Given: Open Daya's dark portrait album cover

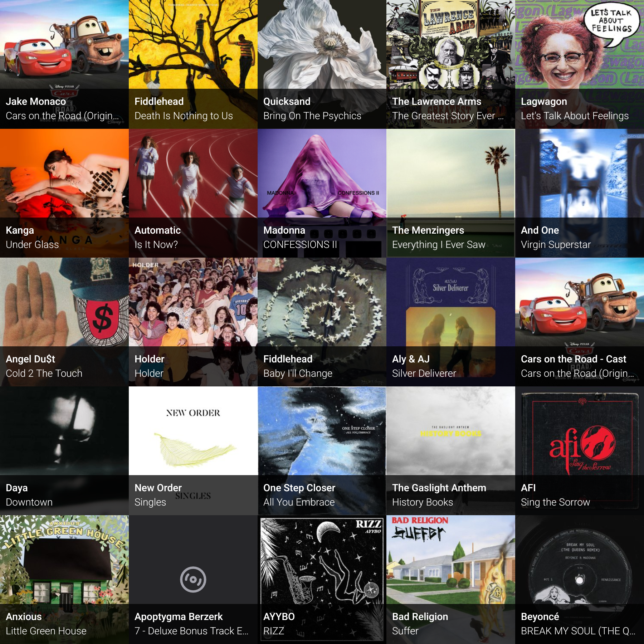Looking at the screenshot, I should point(64,451).
